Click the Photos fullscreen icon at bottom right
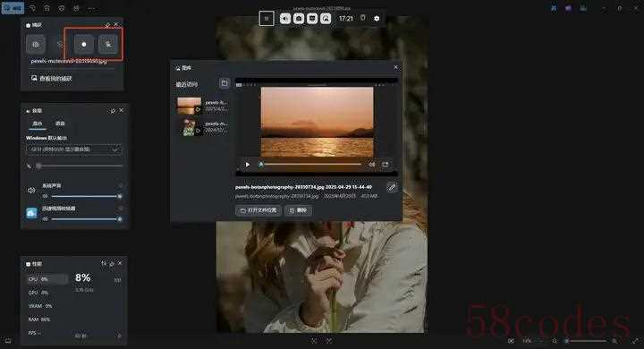The image size is (644, 349). click(635, 341)
